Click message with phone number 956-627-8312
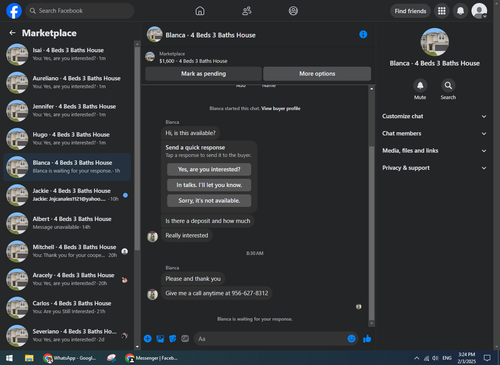The height and width of the screenshot is (365, 500). tap(217, 293)
